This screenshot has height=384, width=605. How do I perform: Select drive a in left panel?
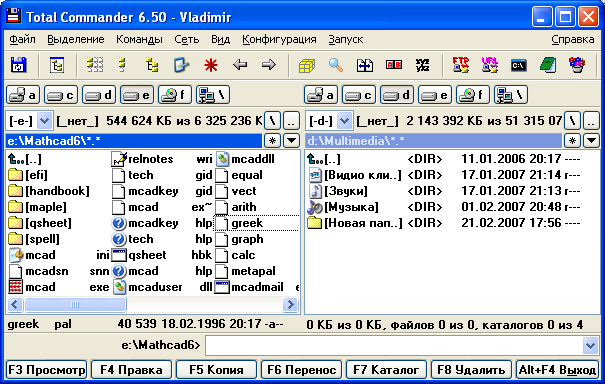(23, 95)
